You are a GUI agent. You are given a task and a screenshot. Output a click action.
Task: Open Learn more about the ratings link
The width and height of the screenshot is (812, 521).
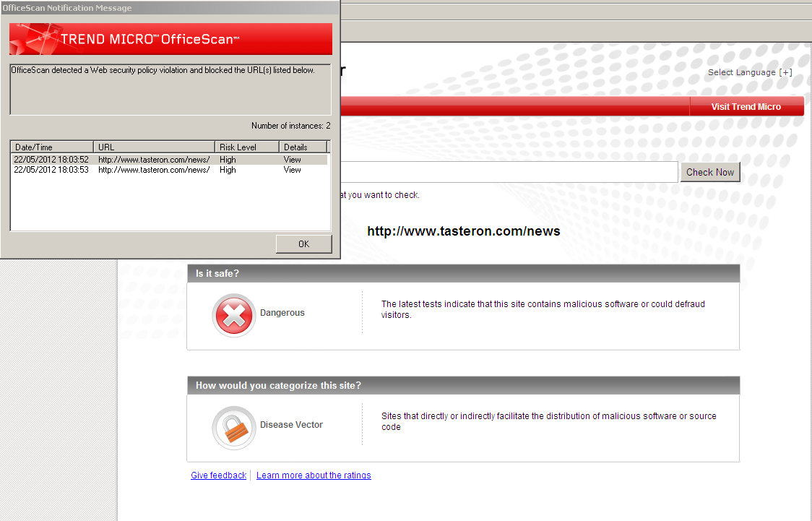[x=314, y=475]
